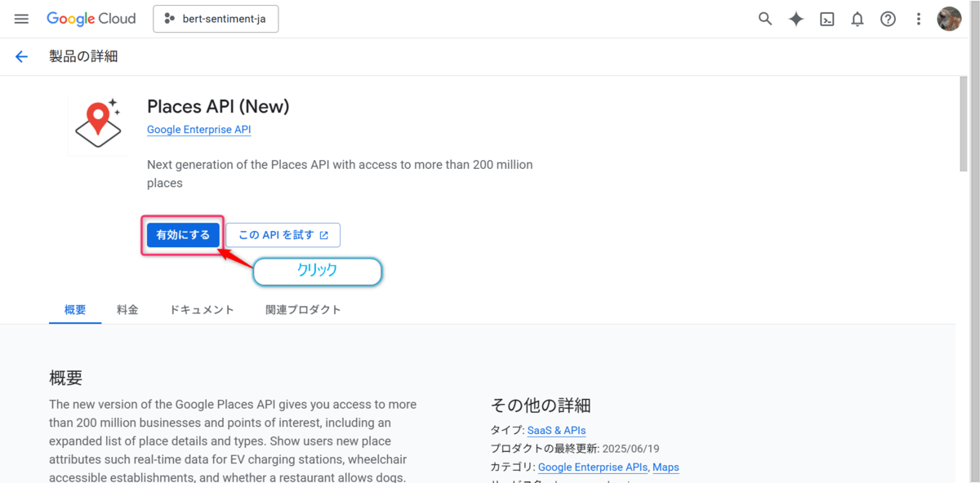Select the 概要 tab
Image resolution: width=980 pixels, height=483 pixels.
pos(75,310)
